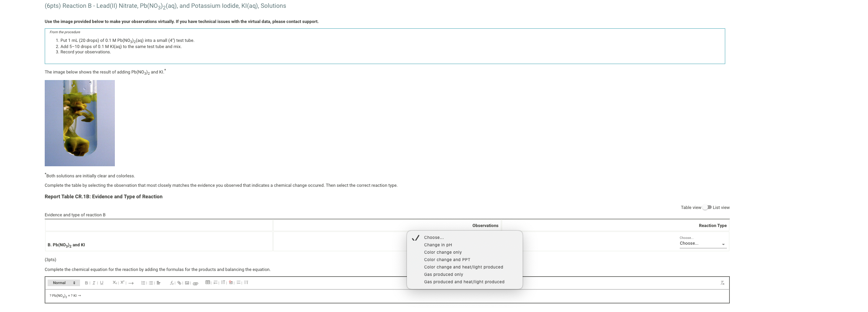Insert bulleted list
This screenshot has height=312, width=868.
pos(151,283)
